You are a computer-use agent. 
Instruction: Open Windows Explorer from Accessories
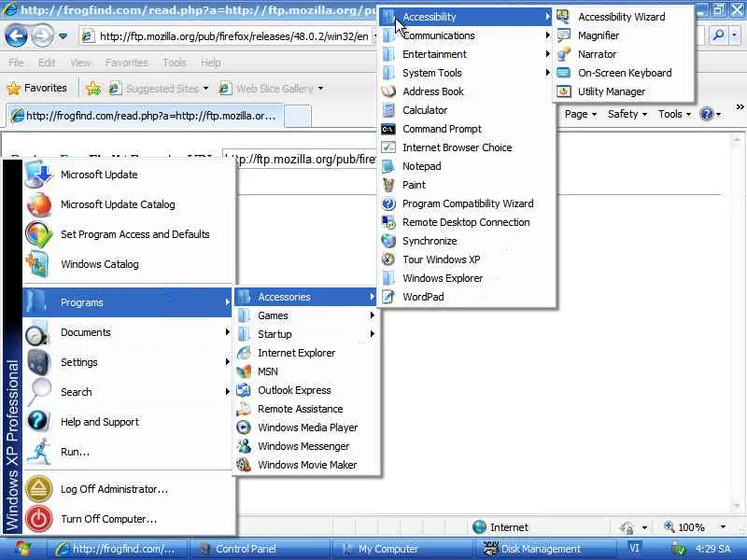pos(467,278)
